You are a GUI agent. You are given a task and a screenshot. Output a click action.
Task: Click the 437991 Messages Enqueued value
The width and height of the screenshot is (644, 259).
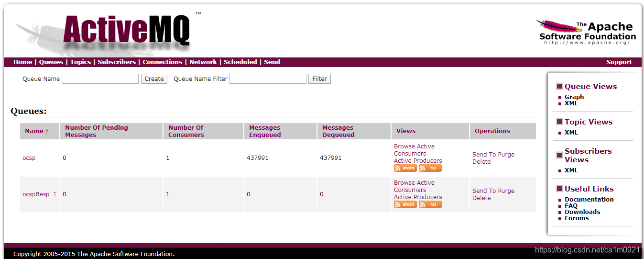tap(258, 158)
